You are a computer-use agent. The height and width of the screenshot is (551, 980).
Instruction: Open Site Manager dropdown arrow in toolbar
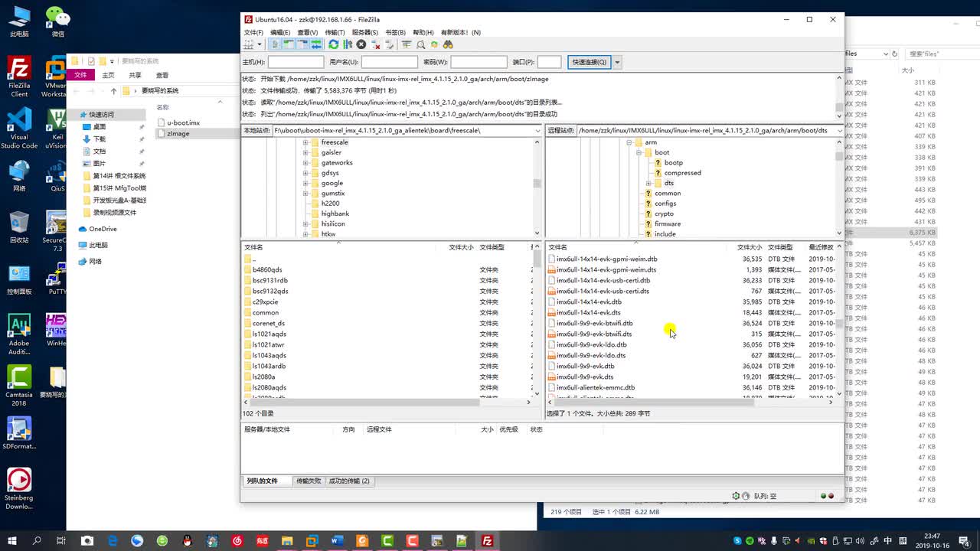pyautogui.click(x=260, y=44)
